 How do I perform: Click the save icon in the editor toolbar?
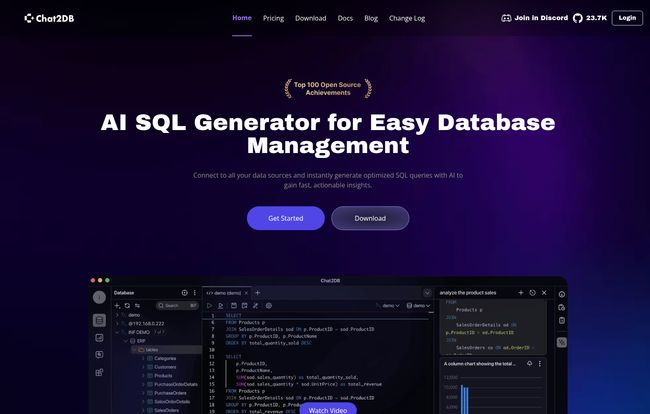point(234,306)
